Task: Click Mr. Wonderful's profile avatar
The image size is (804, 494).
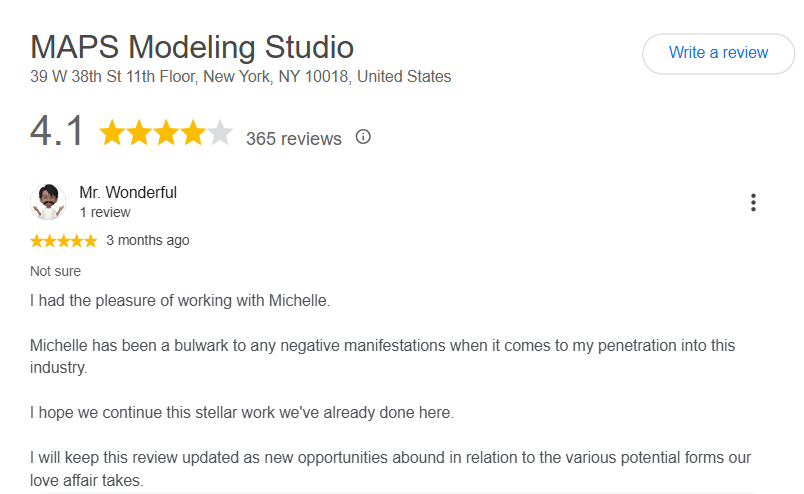Action: (x=48, y=202)
